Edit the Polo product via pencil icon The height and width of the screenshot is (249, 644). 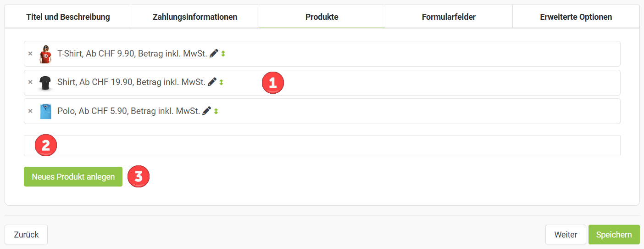tap(207, 110)
